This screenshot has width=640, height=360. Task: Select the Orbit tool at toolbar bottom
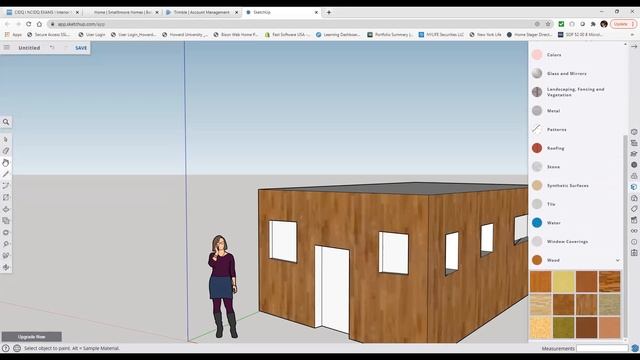coord(6,267)
